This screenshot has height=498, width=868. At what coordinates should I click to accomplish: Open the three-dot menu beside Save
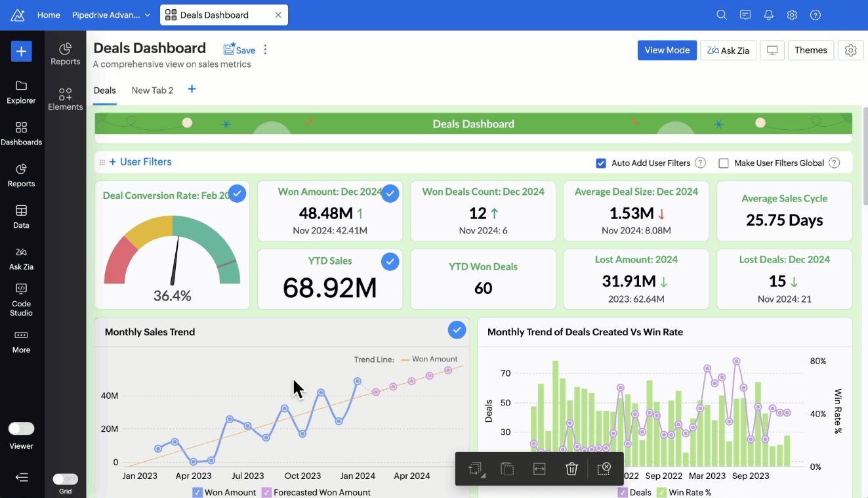click(x=265, y=50)
